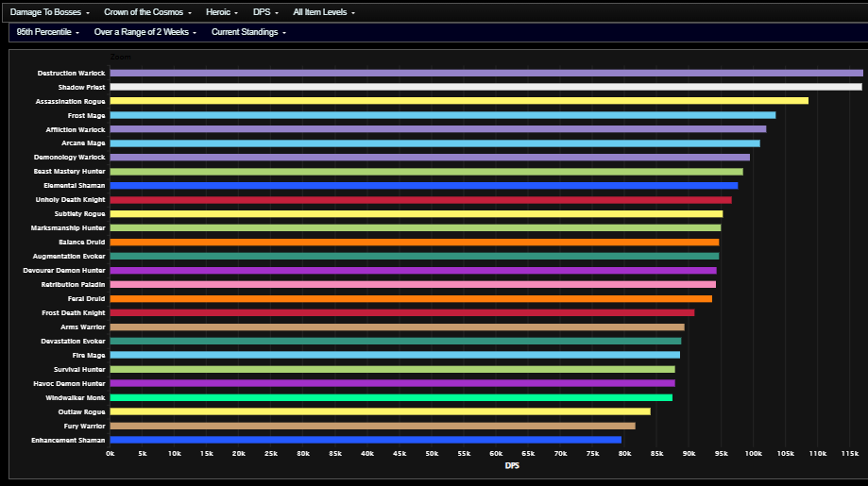Click the Windwalker Monk green bar
868x486 pixels.
(391, 397)
